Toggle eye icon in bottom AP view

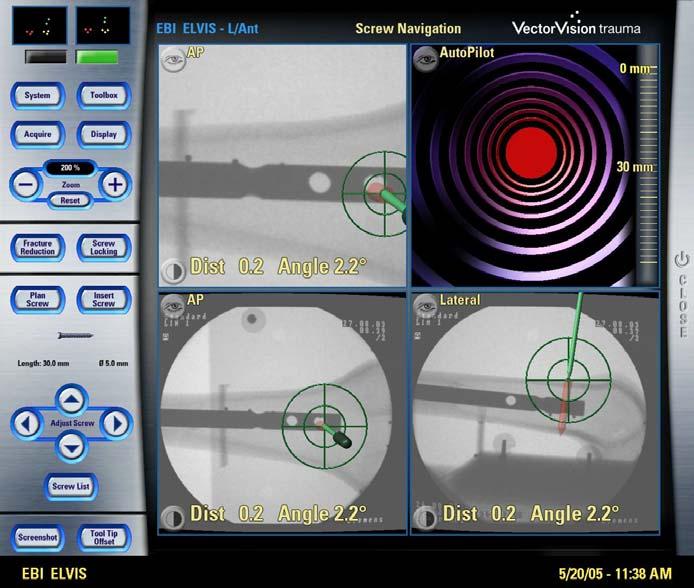tap(173, 306)
